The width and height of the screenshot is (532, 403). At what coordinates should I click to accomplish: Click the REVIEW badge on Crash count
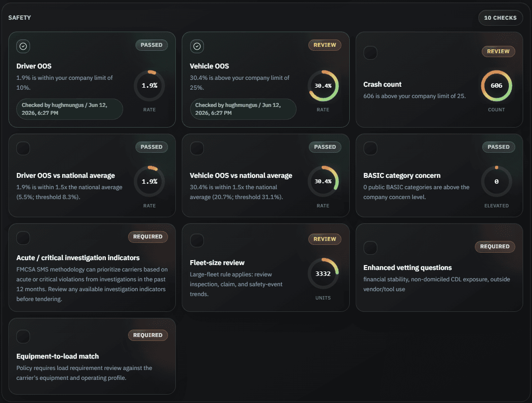tap(498, 52)
